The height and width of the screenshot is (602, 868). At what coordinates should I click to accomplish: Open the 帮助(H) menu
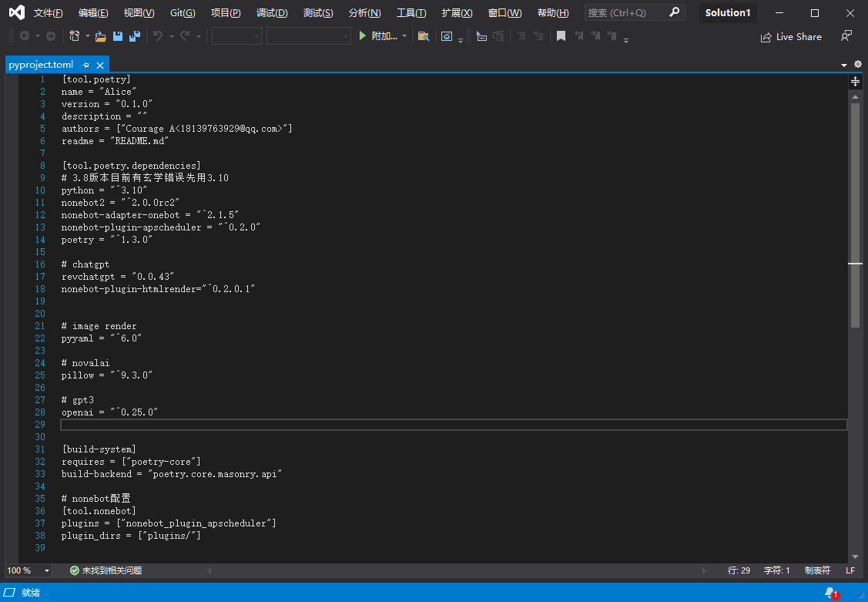pyautogui.click(x=553, y=13)
